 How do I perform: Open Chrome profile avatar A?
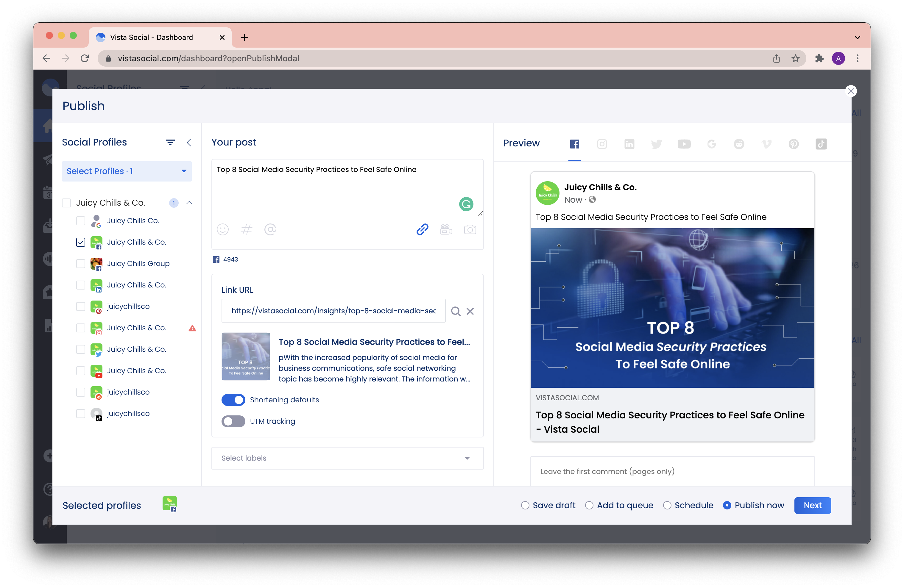(x=838, y=58)
